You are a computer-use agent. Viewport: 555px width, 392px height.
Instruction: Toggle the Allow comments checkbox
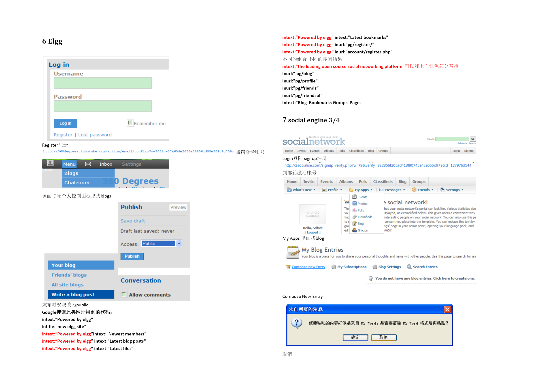tap(124, 294)
